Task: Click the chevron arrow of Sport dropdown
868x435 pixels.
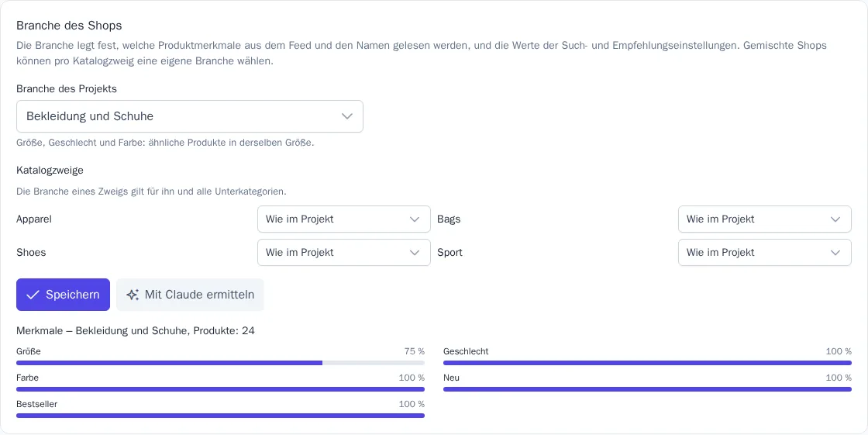Action: pyautogui.click(x=835, y=253)
